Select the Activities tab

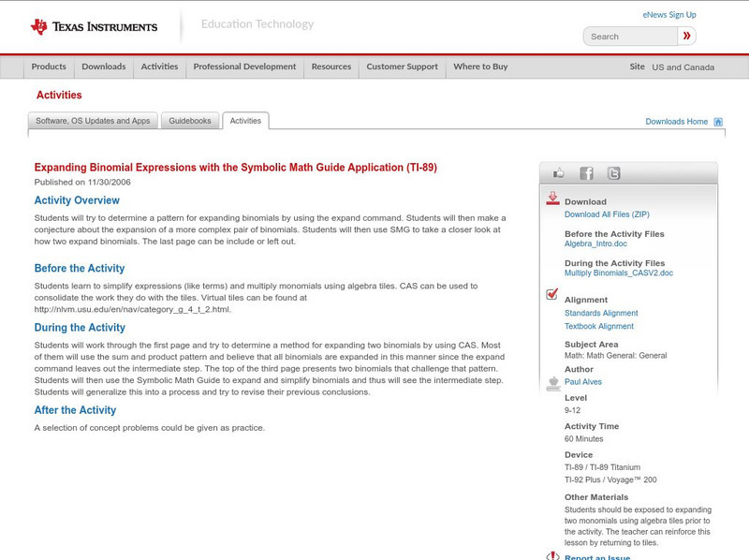tap(245, 121)
